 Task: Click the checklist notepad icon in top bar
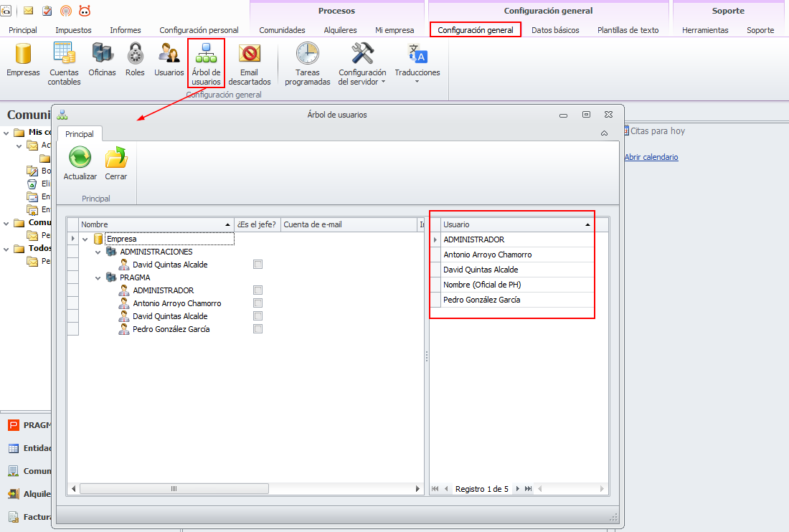pyautogui.click(x=47, y=11)
